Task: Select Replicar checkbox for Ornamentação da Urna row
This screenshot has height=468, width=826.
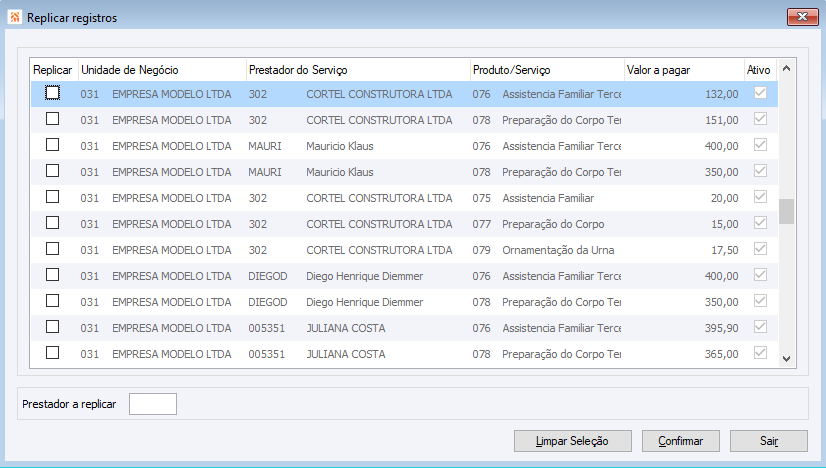Action: [x=52, y=249]
